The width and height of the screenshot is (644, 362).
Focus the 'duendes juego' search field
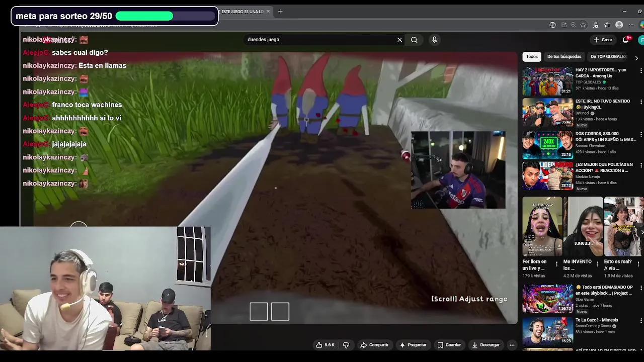click(319, 40)
